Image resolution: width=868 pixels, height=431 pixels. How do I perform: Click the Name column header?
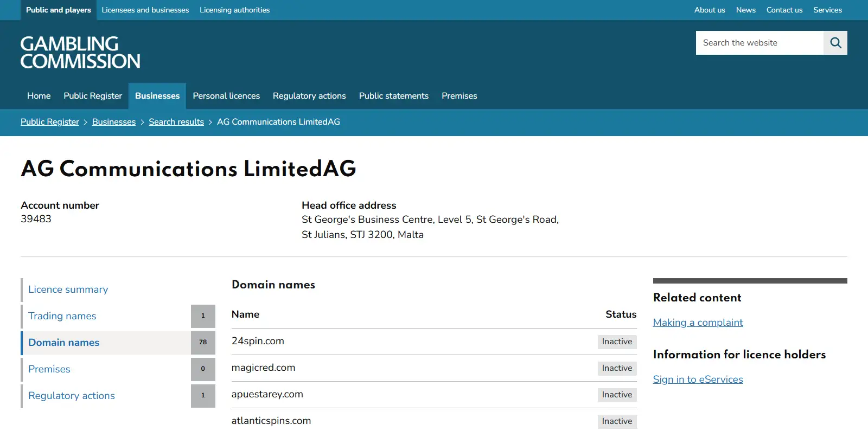[x=245, y=314]
